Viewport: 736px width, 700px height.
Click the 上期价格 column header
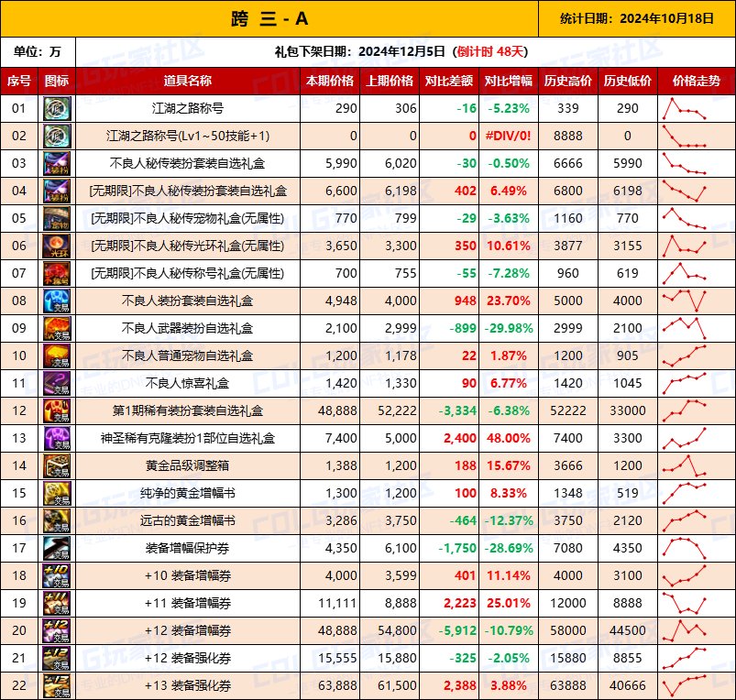click(x=390, y=81)
